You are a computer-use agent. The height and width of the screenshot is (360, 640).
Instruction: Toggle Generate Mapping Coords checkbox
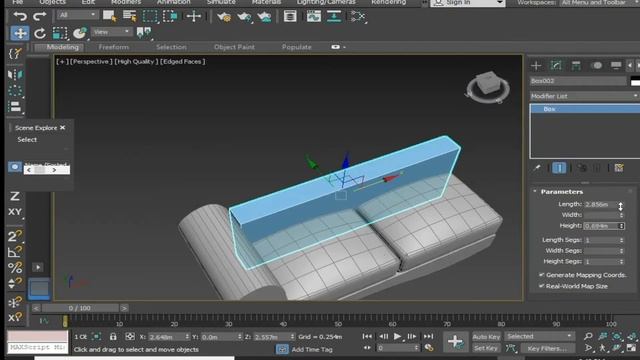point(541,275)
